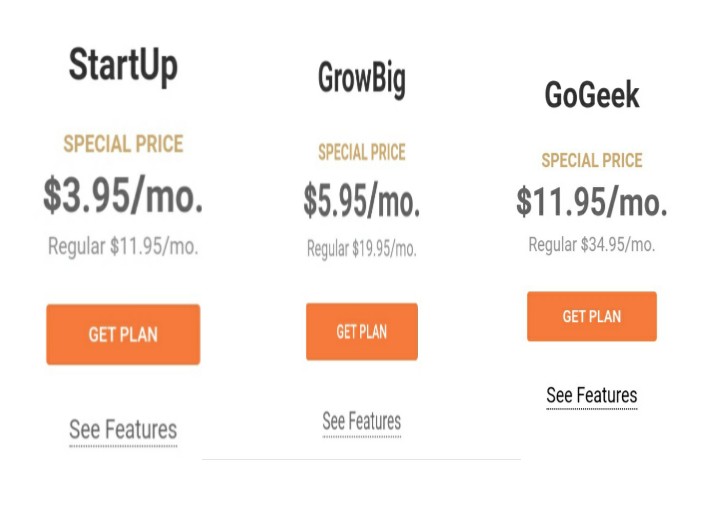
Task: Click GET PLAN under the GoGeek plan
Action: 592,316
